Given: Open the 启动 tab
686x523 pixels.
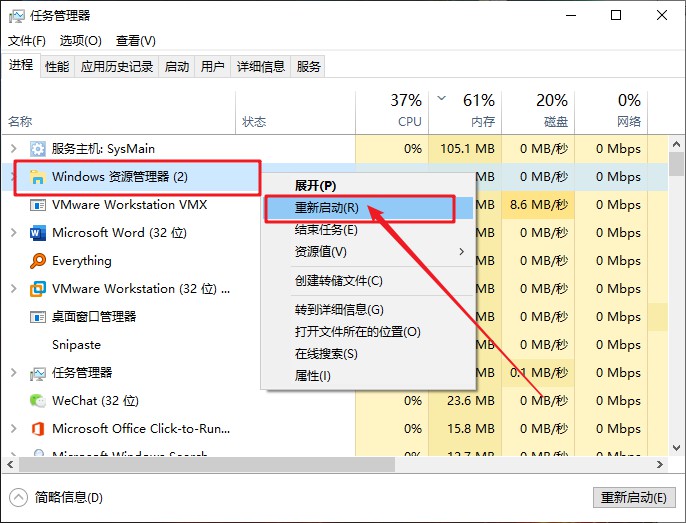Looking at the screenshot, I should tap(177, 67).
